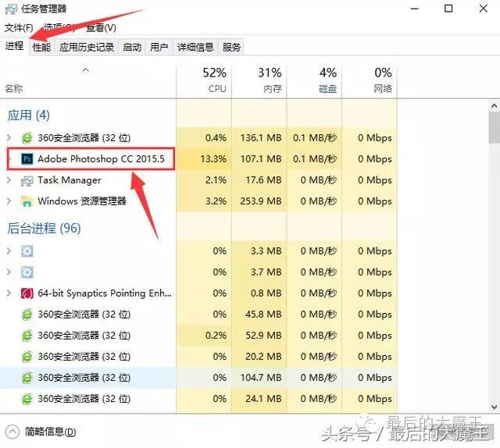Switch to the 性能 tab
Viewport: 500px width, 448px height.
point(41,47)
